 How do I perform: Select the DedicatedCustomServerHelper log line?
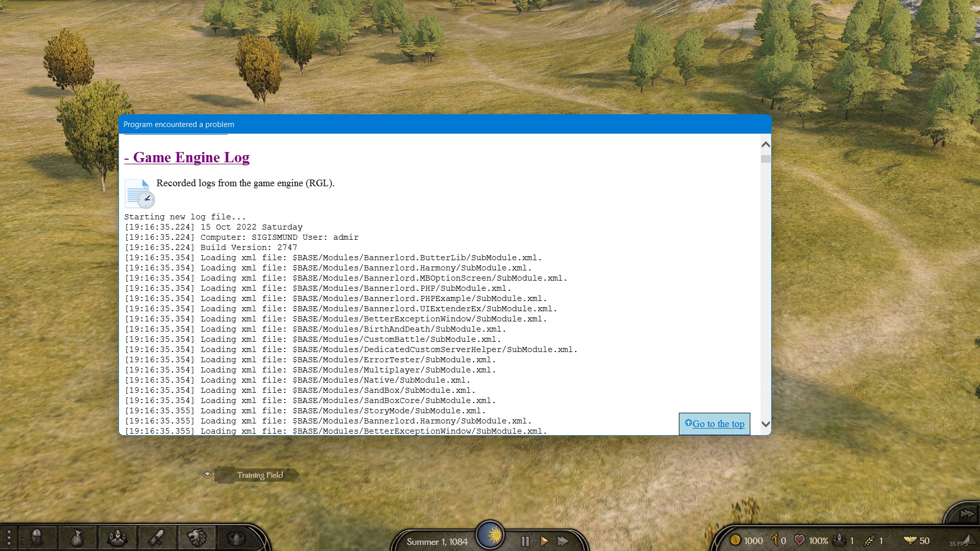click(351, 349)
